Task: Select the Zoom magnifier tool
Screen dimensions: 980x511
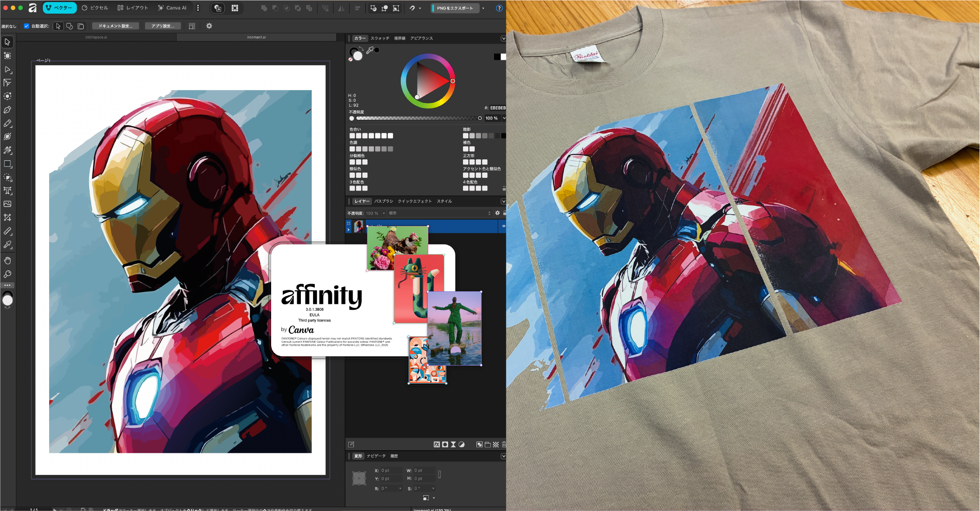Action: pos(8,274)
